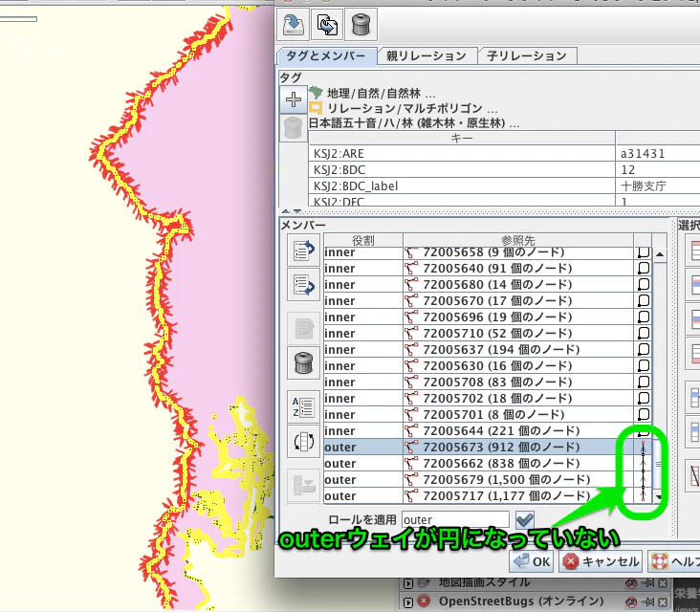Screen dimensions: 700x612
Task: Add a new tag with the plus button
Action: (294, 99)
